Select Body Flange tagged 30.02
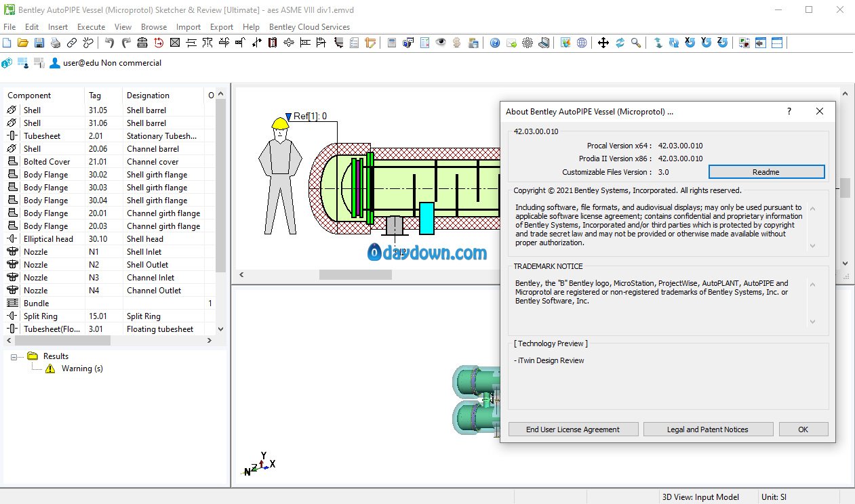Viewport: 855px width, 504px height. 110,174
